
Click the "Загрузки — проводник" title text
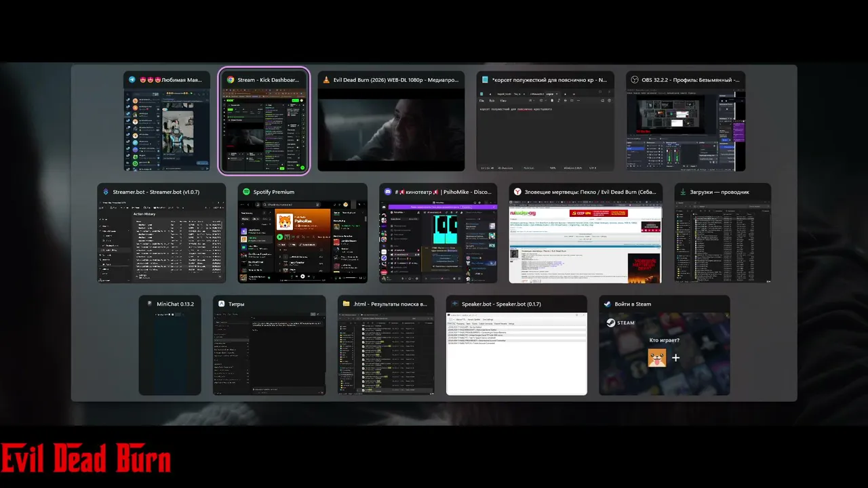[x=720, y=192]
